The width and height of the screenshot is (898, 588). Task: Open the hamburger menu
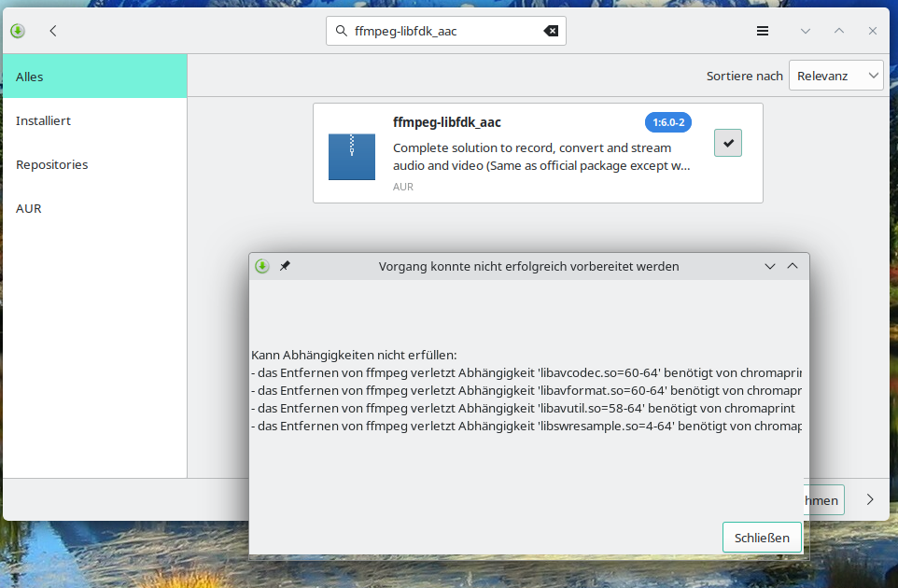(763, 31)
